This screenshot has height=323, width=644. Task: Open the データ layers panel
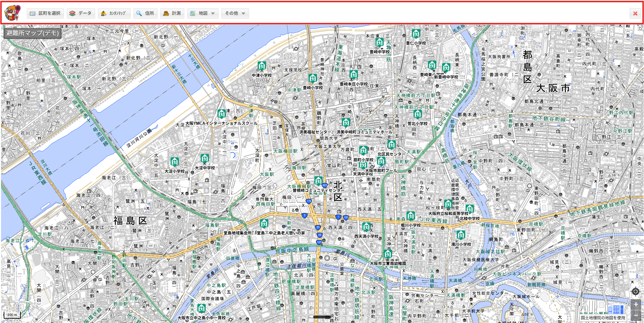[x=80, y=13]
